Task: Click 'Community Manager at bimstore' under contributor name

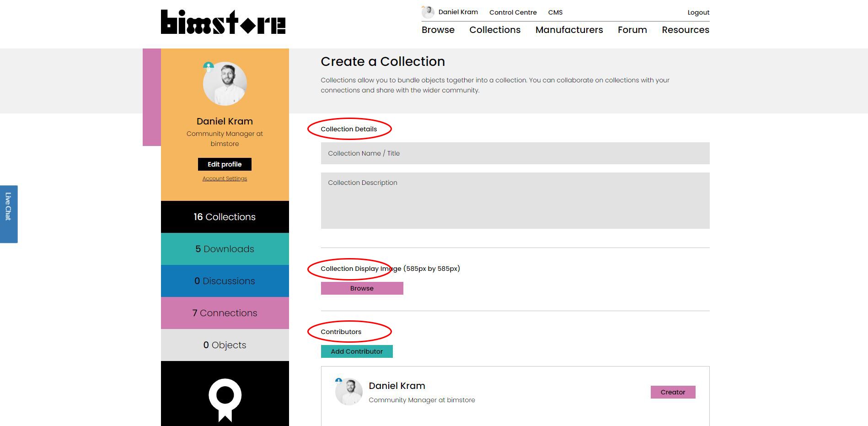Action: pyautogui.click(x=422, y=400)
